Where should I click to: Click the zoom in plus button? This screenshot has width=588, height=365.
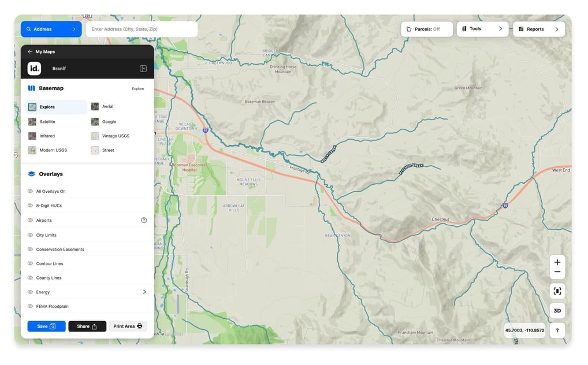(557, 262)
